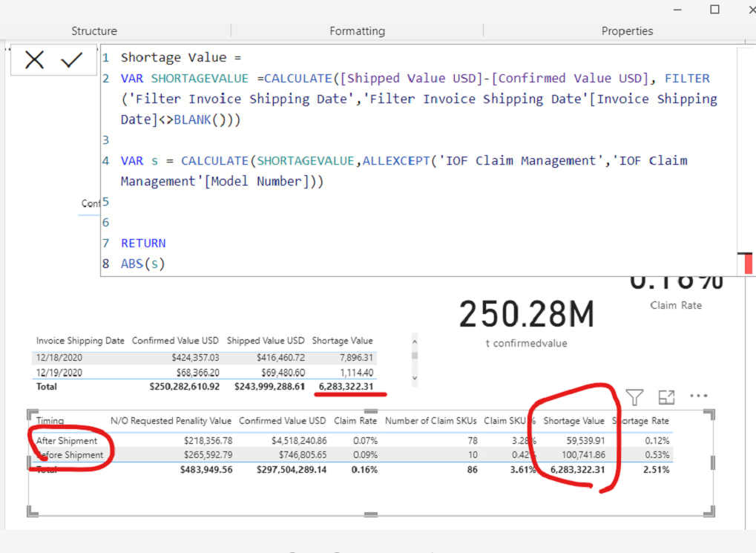Grab the bottom-center resize handle of lower table
Viewport: 756px width, 553px height.
(x=371, y=514)
